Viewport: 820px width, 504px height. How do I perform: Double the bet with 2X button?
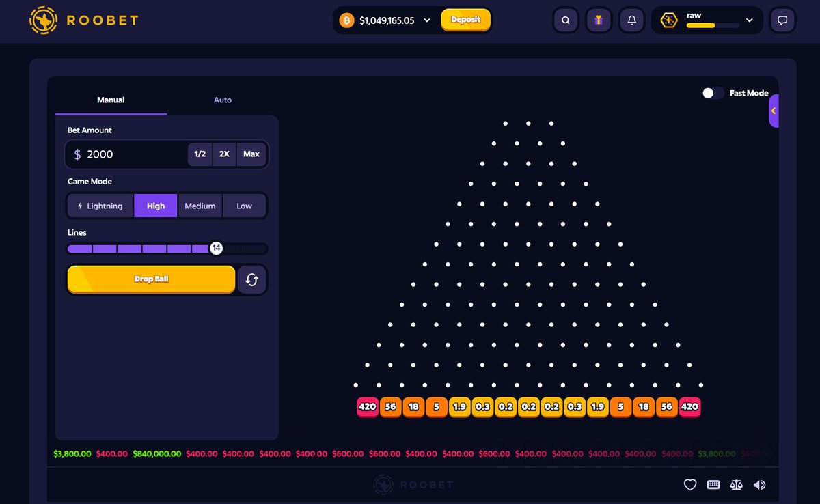pyautogui.click(x=224, y=154)
